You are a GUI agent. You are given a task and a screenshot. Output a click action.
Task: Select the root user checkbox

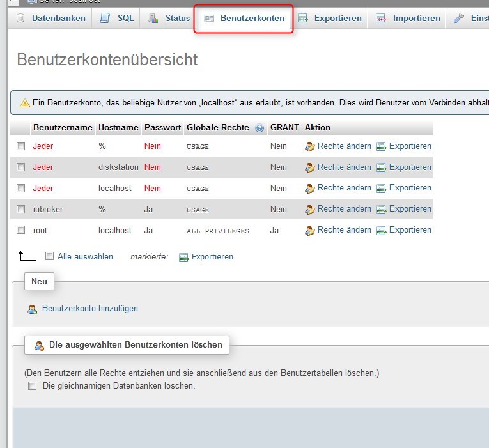(x=21, y=230)
